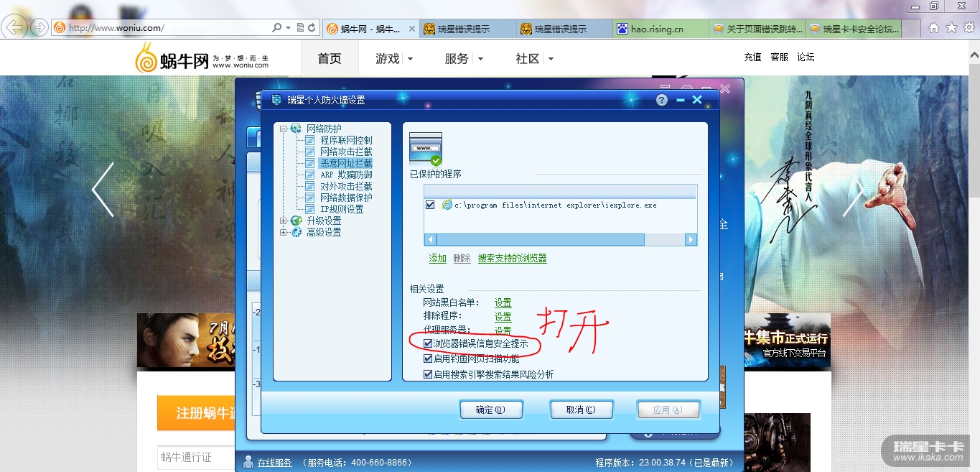Toggle 浏览器错误信息安全提示 checkbox
This screenshot has height=472, width=980.
click(428, 344)
